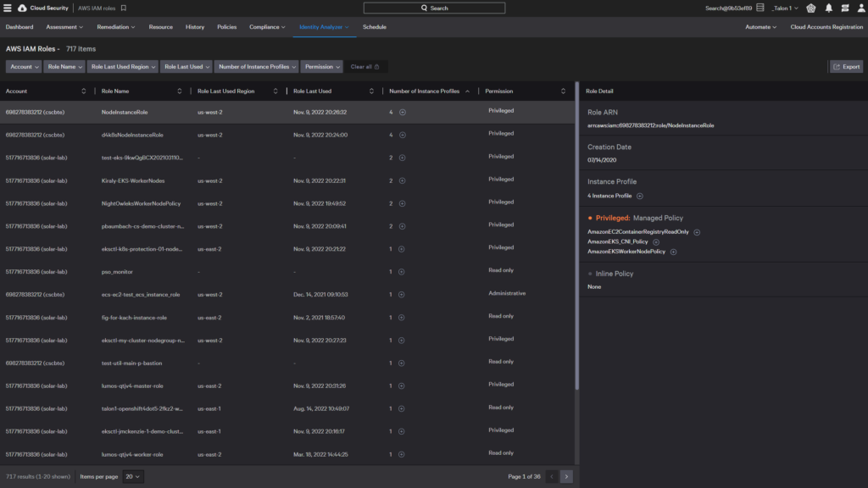The width and height of the screenshot is (868, 488).
Task: Open the user profile icon
Action: tap(861, 8)
